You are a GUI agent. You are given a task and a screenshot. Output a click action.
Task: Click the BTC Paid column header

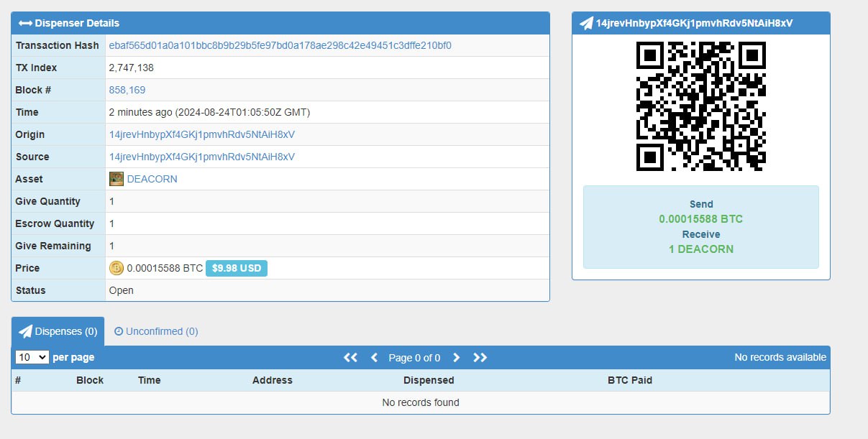click(630, 380)
